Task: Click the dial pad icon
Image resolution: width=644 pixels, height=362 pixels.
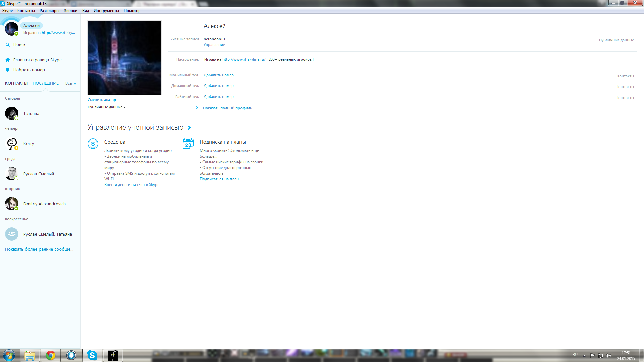Action: (8, 70)
